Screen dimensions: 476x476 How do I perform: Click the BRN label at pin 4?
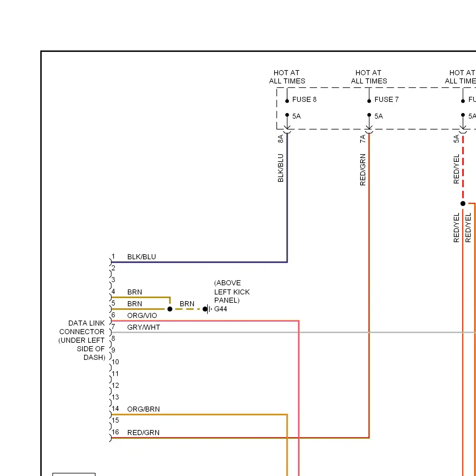pos(135,292)
